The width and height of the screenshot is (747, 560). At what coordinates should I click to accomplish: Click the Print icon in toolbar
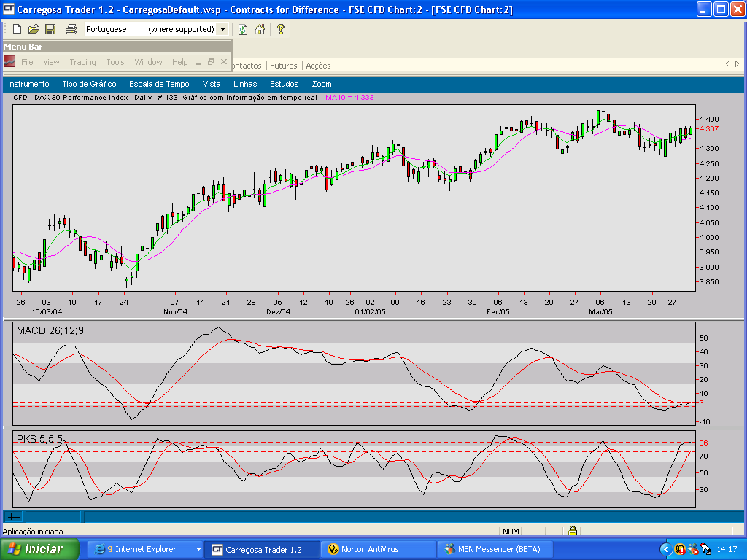point(71,29)
